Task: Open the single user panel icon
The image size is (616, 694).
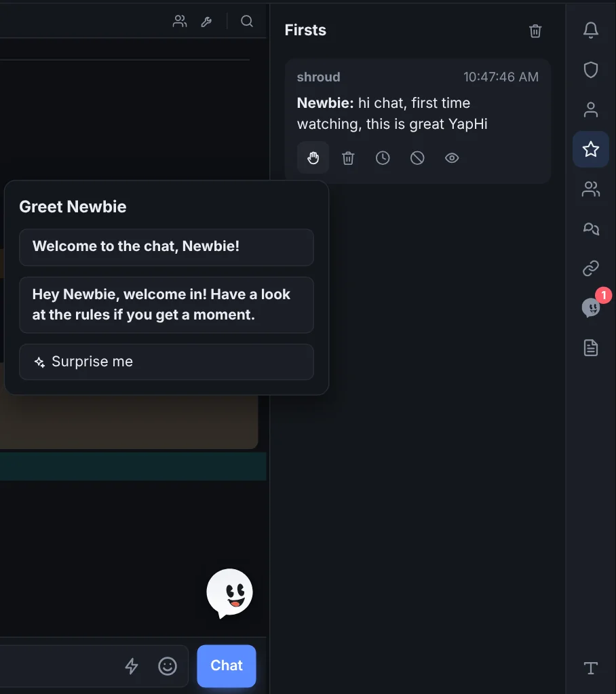Action: tap(591, 110)
